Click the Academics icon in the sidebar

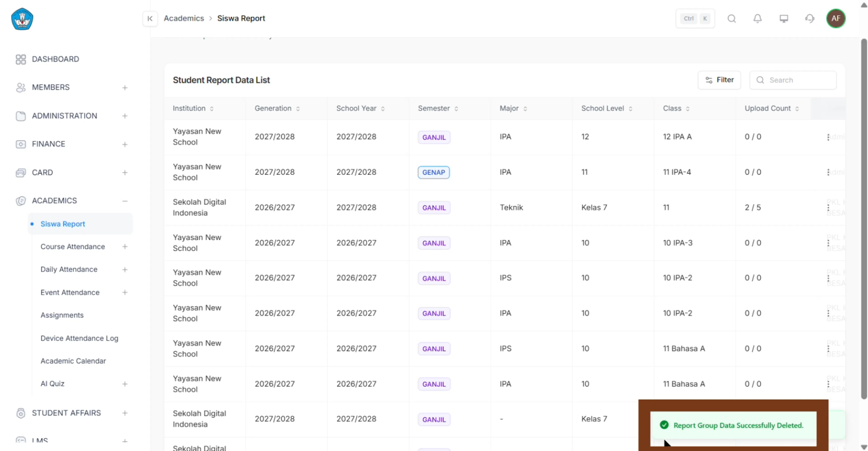pyautogui.click(x=21, y=201)
